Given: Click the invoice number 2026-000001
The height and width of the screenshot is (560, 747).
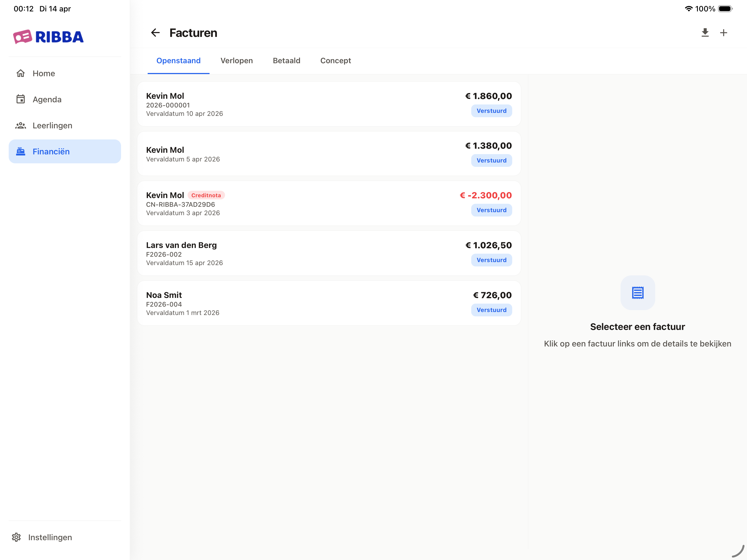Looking at the screenshot, I should pyautogui.click(x=168, y=105).
